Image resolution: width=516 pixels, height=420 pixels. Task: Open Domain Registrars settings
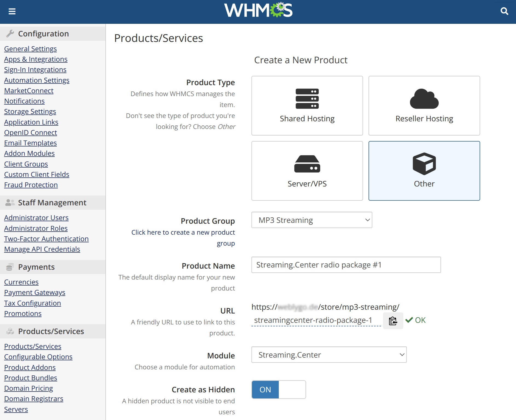pyautogui.click(x=34, y=399)
